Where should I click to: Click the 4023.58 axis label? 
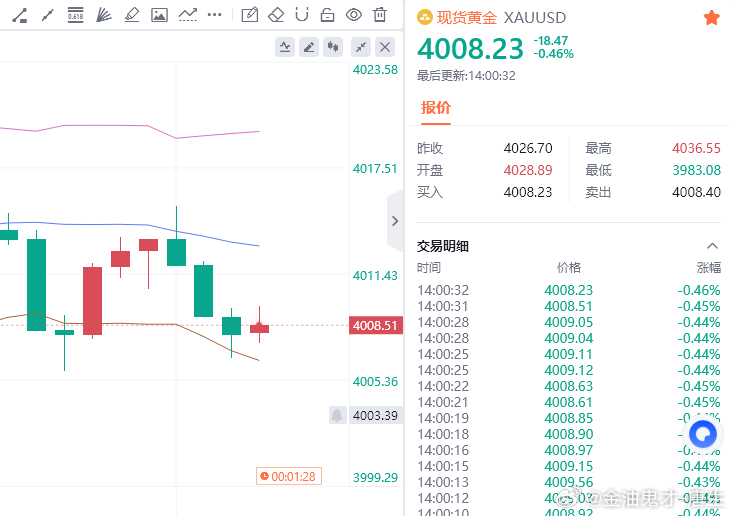coord(375,70)
